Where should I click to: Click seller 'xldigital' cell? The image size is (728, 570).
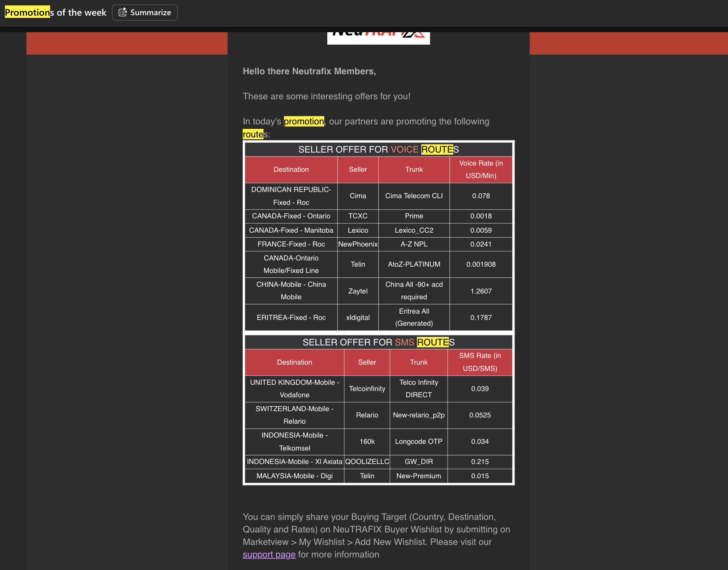358,318
